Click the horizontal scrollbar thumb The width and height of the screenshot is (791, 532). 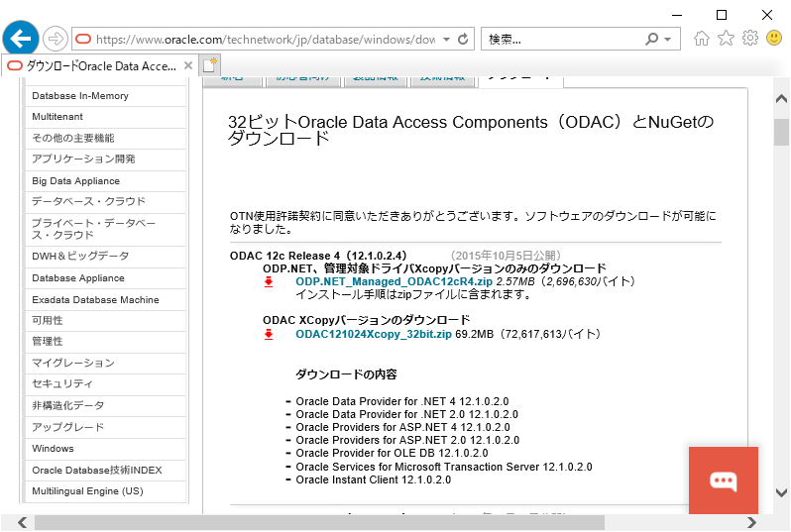319,522
